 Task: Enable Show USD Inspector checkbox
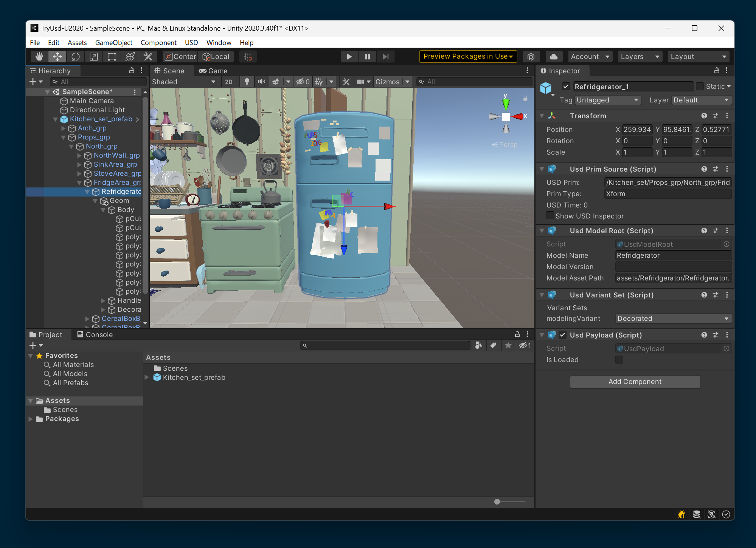(x=550, y=216)
